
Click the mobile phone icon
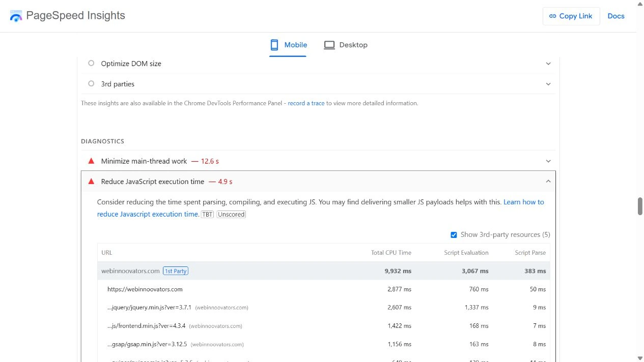(274, 45)
